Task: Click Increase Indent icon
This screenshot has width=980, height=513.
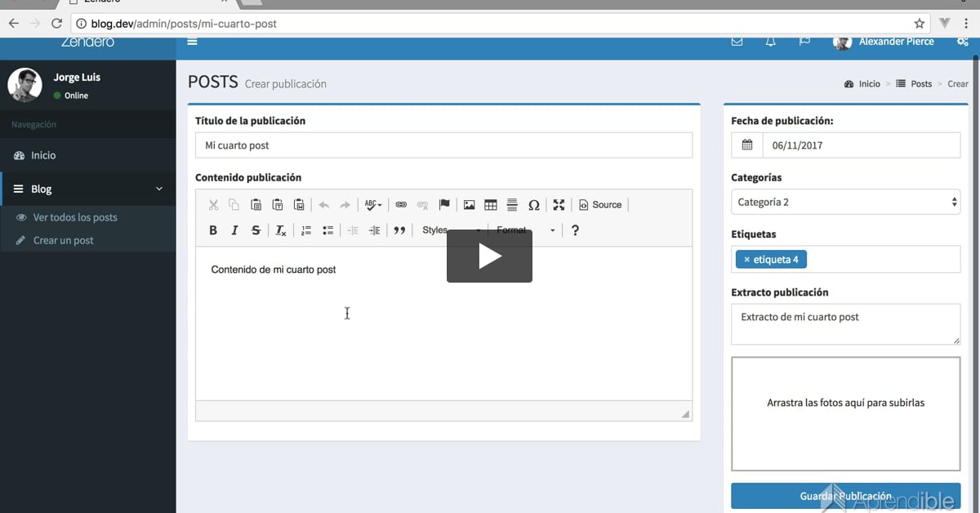Action: coord(374,230)
